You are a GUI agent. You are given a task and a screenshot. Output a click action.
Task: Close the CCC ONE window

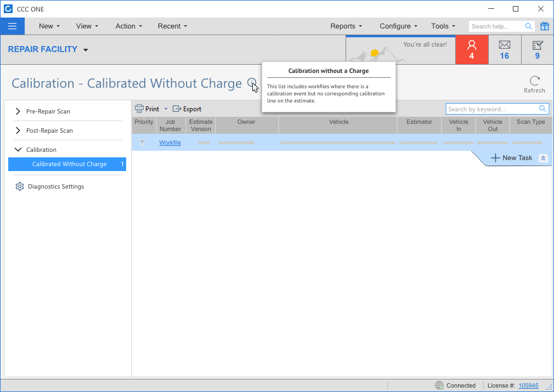tap(541, 9)
